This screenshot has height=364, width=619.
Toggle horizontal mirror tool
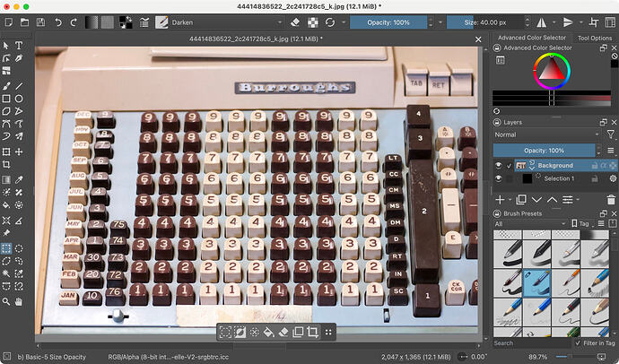pyautogui.click(x=542, y=22)
